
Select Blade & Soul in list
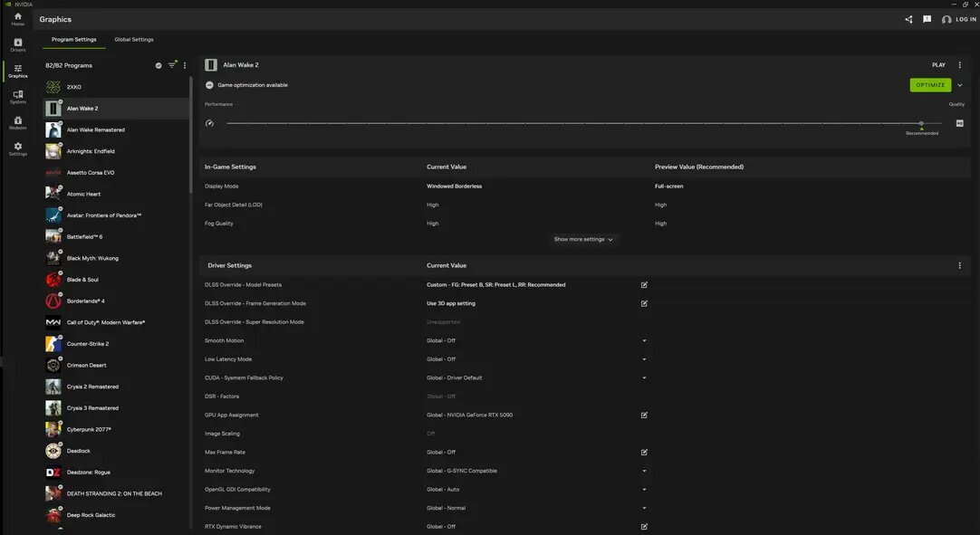(x=116, y=280)
